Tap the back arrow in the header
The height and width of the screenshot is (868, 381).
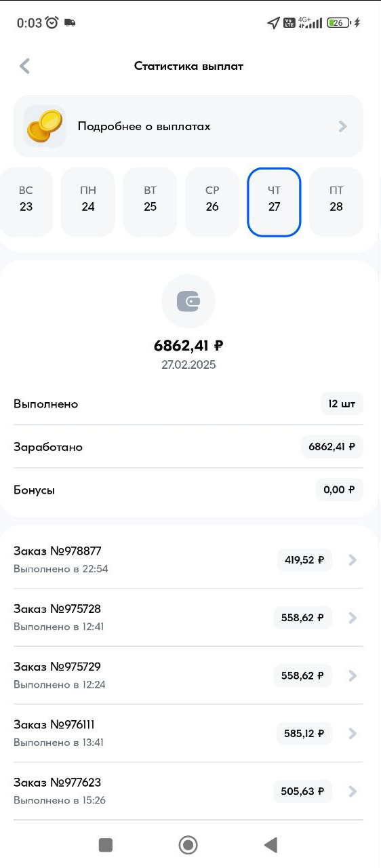click(25, 66)
